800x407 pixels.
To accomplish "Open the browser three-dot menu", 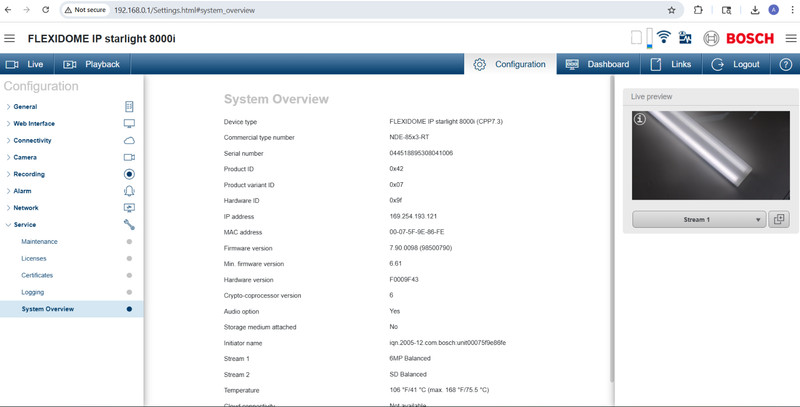I will pos(793,10).
